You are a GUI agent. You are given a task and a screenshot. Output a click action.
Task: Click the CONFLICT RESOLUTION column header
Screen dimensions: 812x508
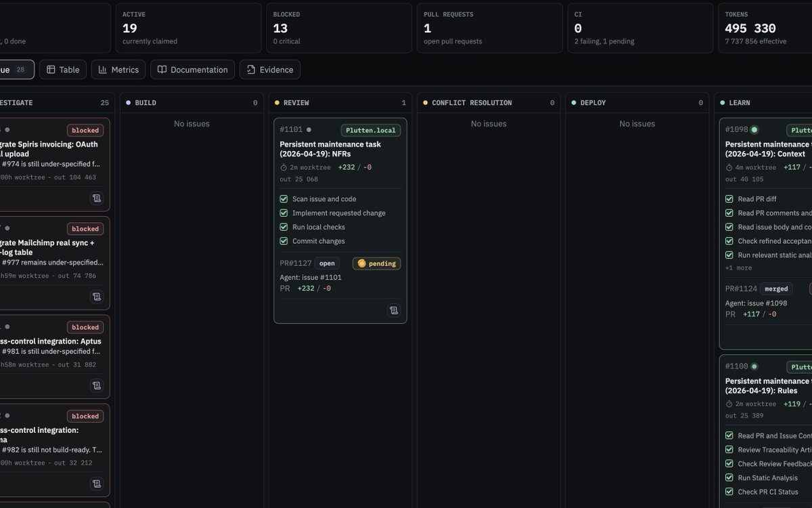pyautogui.click(x=489, y=103)
